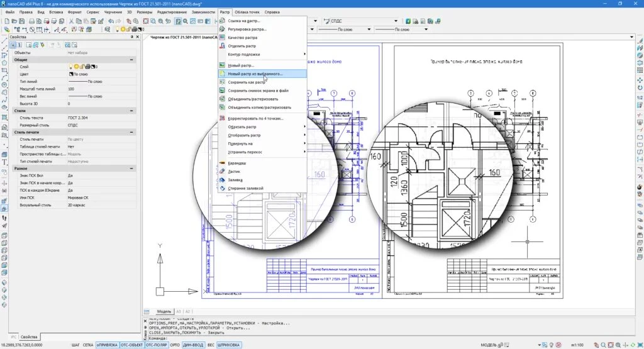Open the Облака точек menu
Viewport: 644px width, 349px height.
247,12
